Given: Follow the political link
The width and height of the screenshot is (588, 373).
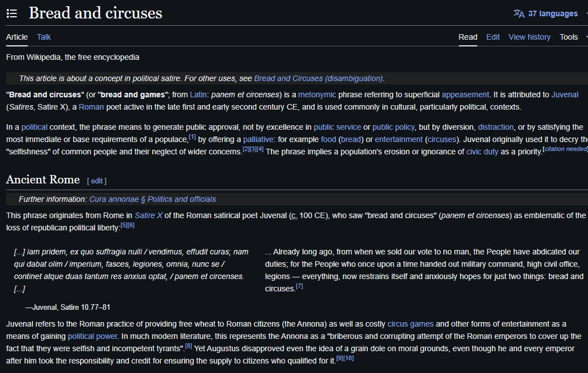Looking at the screenshot, I should (35, 127).
